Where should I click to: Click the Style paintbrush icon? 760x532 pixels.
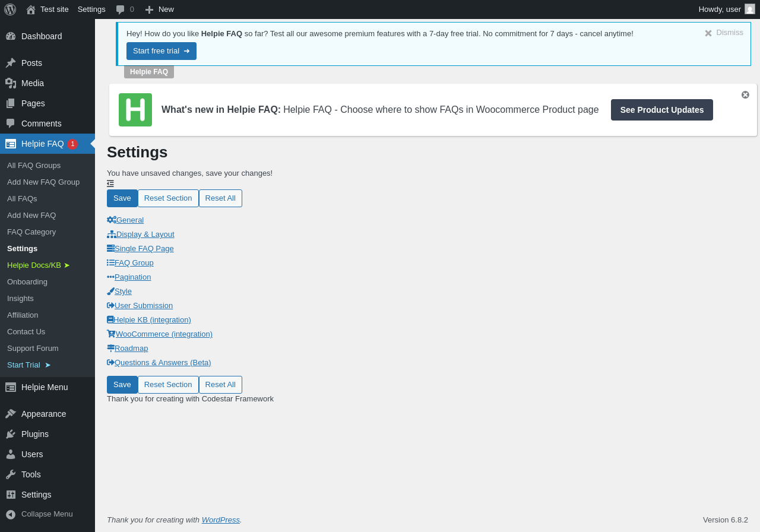[x=111, y=291]
